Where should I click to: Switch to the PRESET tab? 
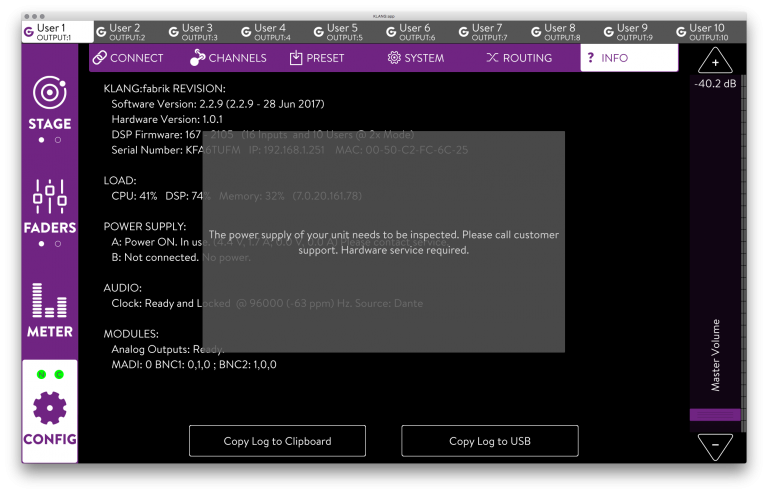(317, 58)
